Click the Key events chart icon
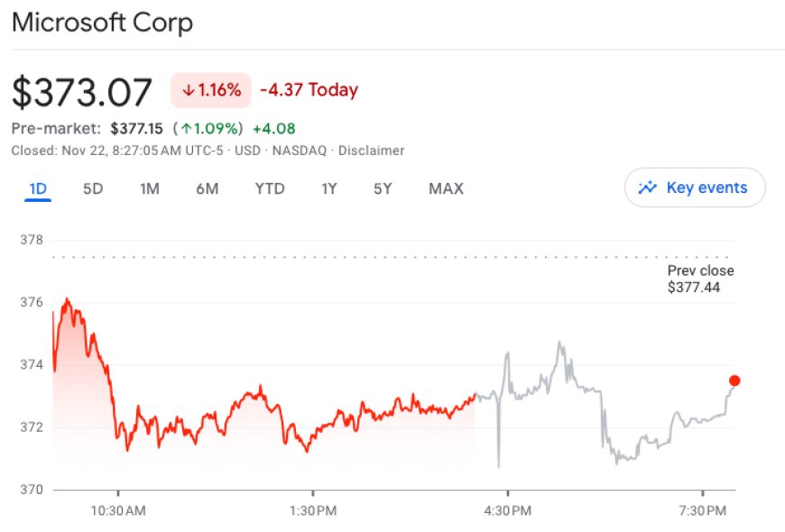This screenshot has width=785, height=532. 648,188
